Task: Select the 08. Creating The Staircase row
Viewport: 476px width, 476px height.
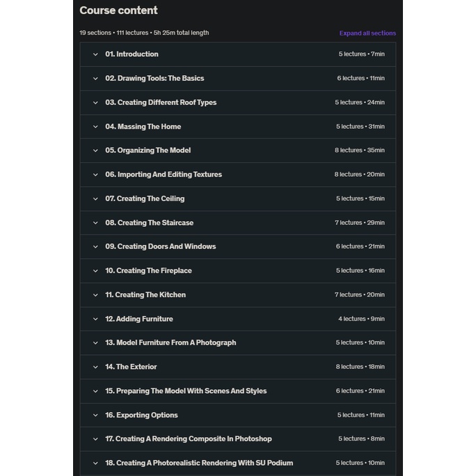Action: pyautogui.click(x=149, y=223)
